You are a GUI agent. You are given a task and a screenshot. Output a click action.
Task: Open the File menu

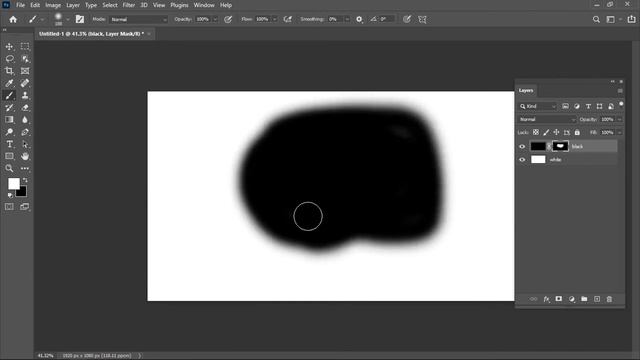[20, 5]
